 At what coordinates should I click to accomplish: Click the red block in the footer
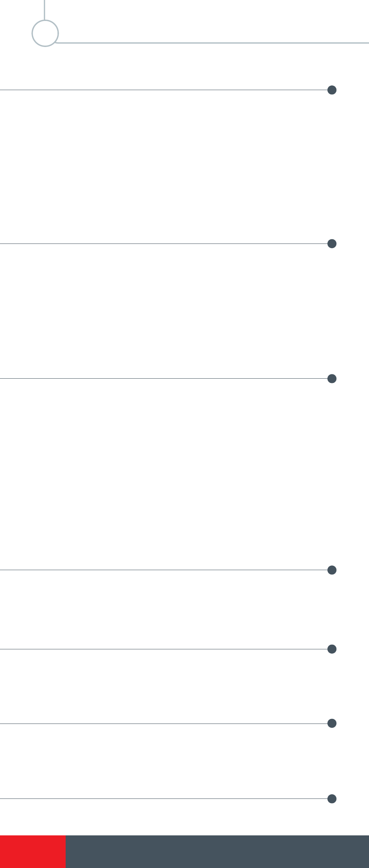(33, 851)
